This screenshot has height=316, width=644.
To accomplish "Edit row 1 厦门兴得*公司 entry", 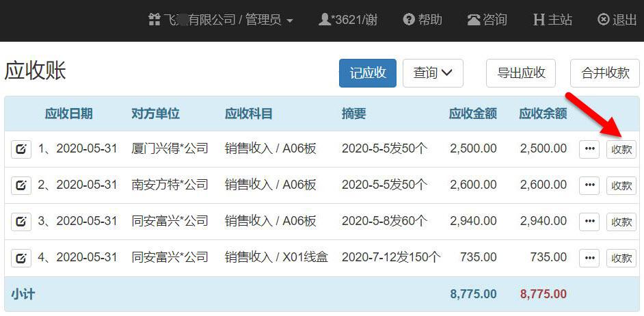I will point(21,150).
